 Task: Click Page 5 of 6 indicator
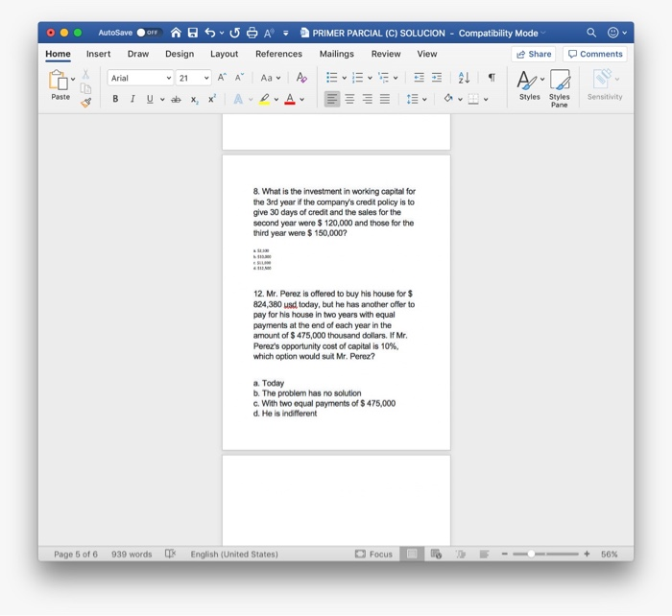coord(76,554)
